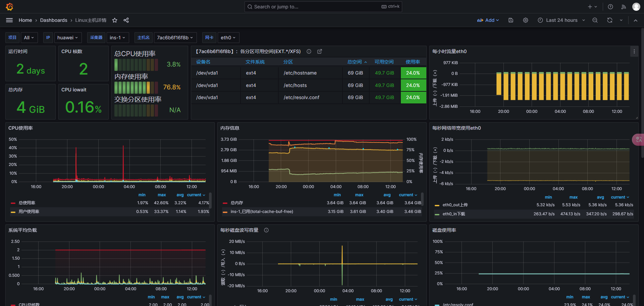Viewport: 644px width, 306px height.
Task: Toggle eth0_out上传 series in legend
Action: click(455, 205)
